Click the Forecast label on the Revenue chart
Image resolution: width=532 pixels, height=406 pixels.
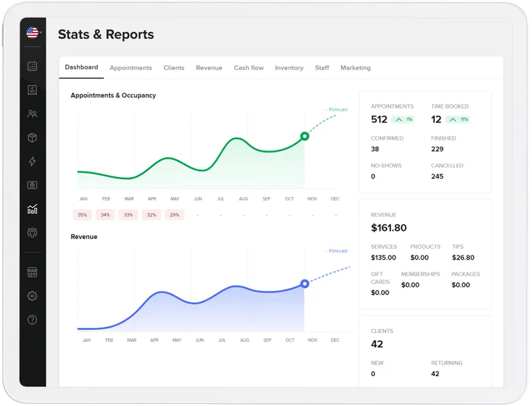click(336, 251)
